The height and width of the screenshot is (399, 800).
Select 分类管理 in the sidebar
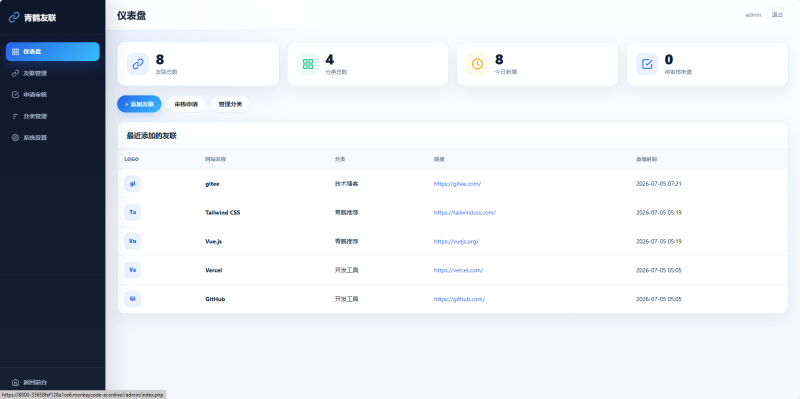[x=53, y=116]
